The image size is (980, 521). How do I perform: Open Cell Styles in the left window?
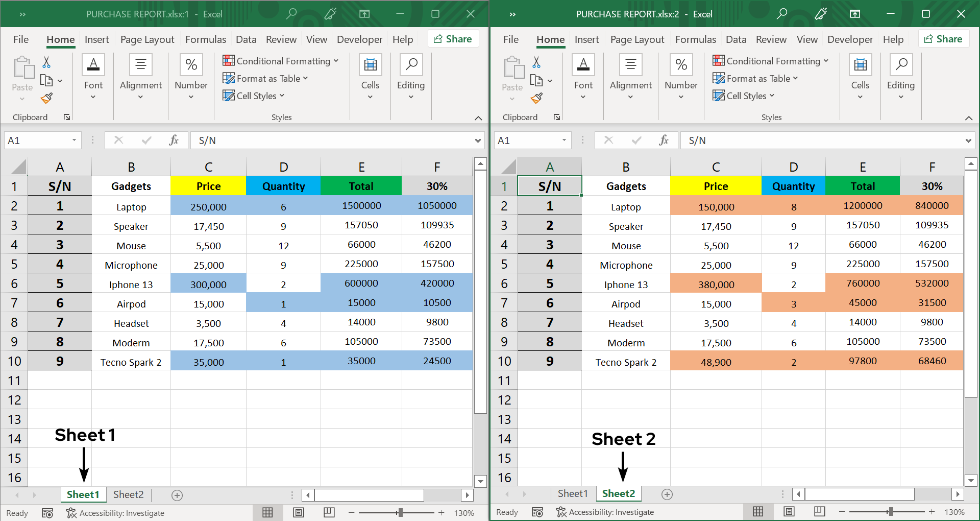(x=254, y=96)
